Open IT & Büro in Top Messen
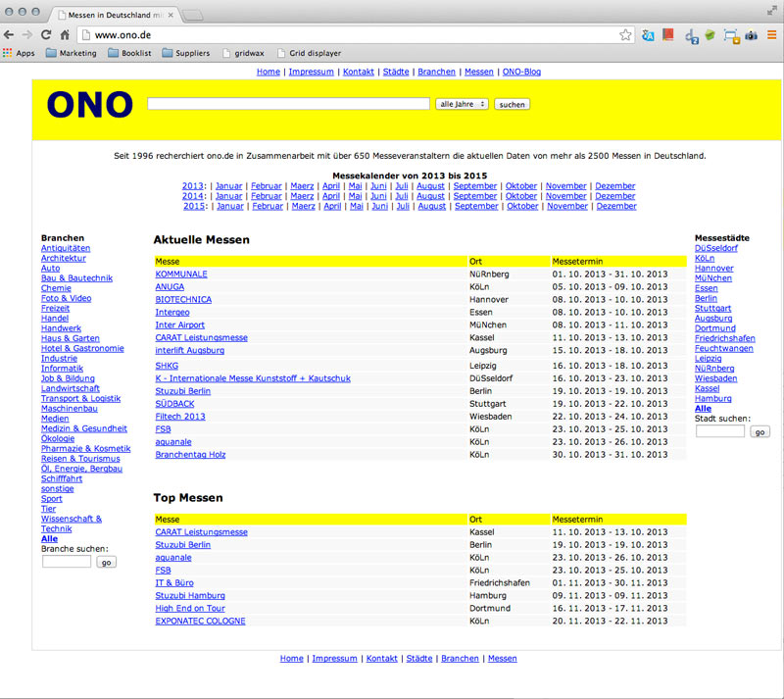Screen dimensions: 784x699 click(174, 583)
